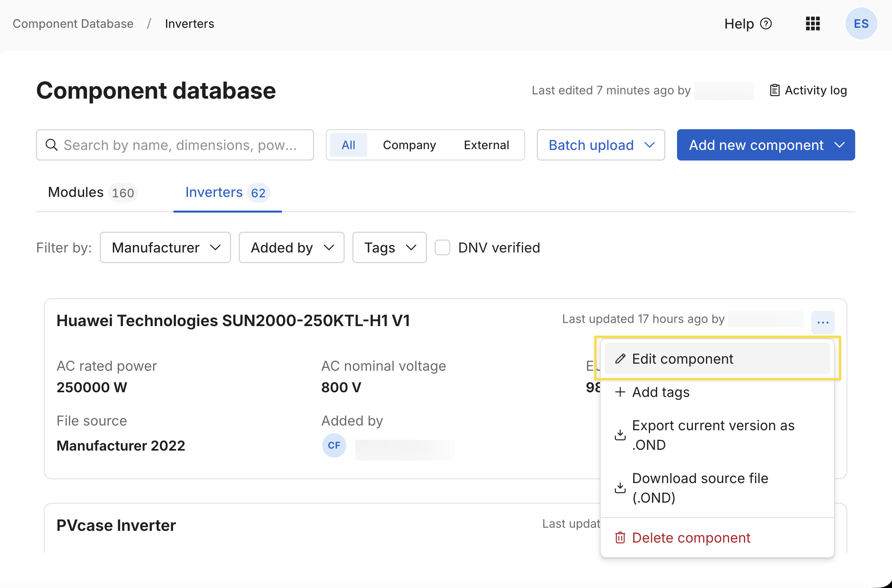
Task: Click the trash icon beside Delete component
Action: [620, 537]
